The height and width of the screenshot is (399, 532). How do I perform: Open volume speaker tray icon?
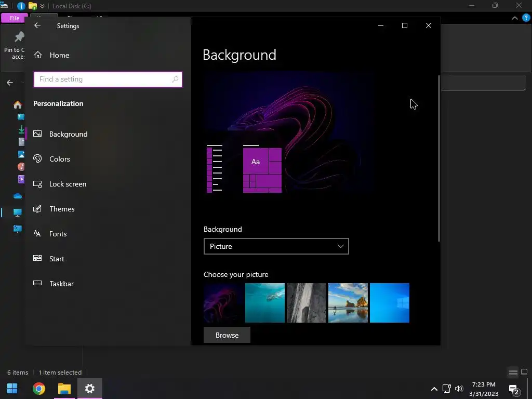pos(459,389)
